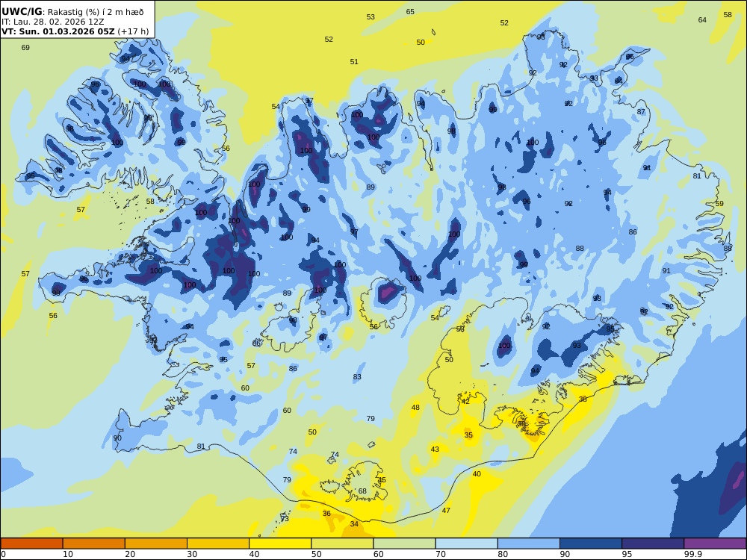Click the map value '47' offshore in the south

(446, 511)
